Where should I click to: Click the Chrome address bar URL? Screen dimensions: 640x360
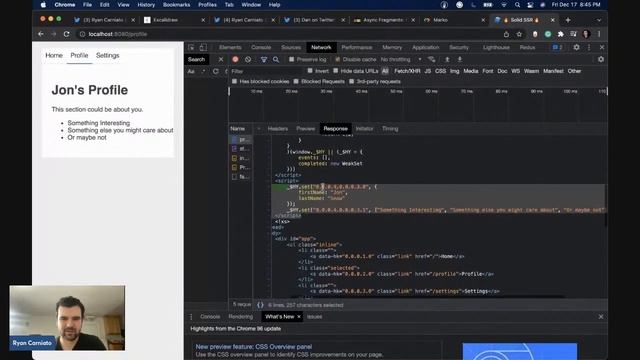coord(118,34)
